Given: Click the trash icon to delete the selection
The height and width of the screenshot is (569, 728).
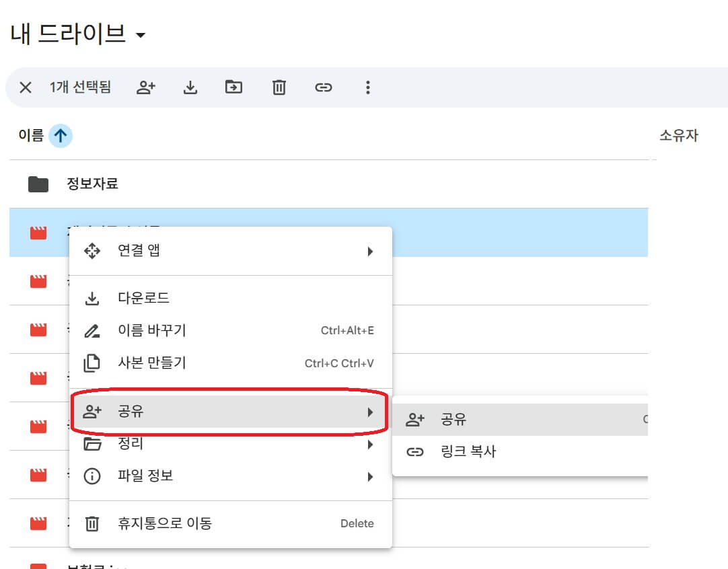Looking at the screenshot, I should (x=279, y=87).
